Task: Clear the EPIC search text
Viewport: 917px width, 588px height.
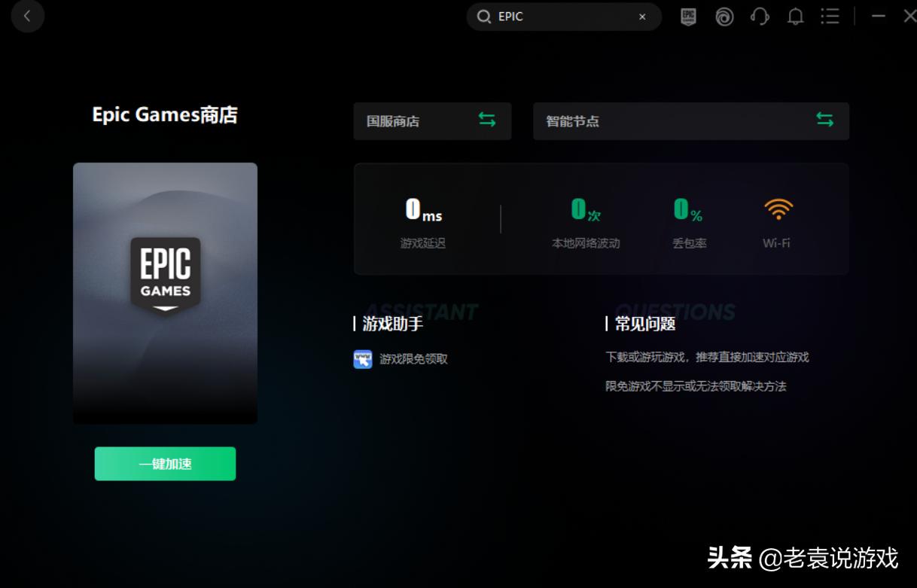Action: pyautogui.click(x=642, y=17)
